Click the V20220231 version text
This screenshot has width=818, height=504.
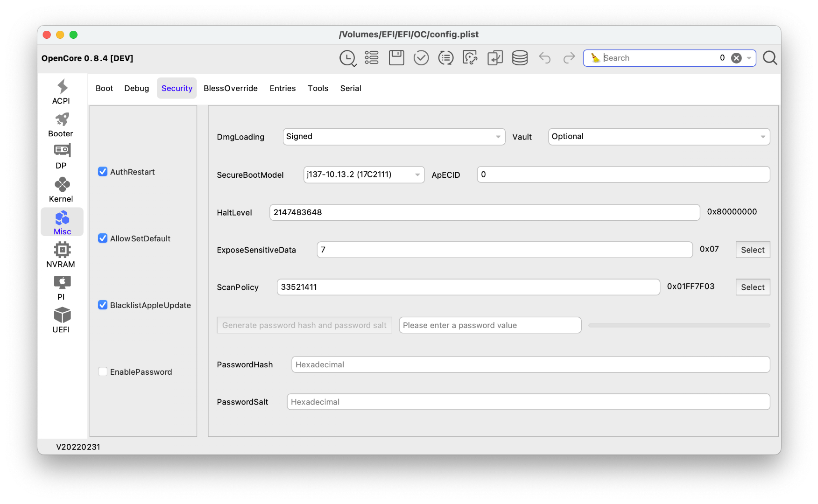[78, 447]
